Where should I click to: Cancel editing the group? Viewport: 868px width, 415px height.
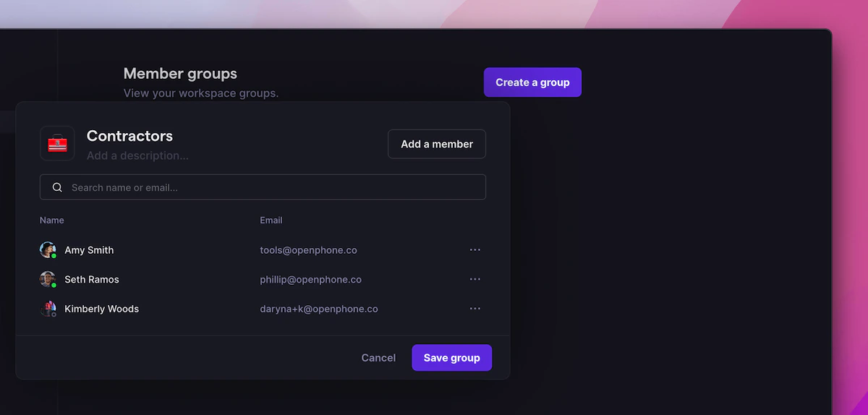(378, 358)
